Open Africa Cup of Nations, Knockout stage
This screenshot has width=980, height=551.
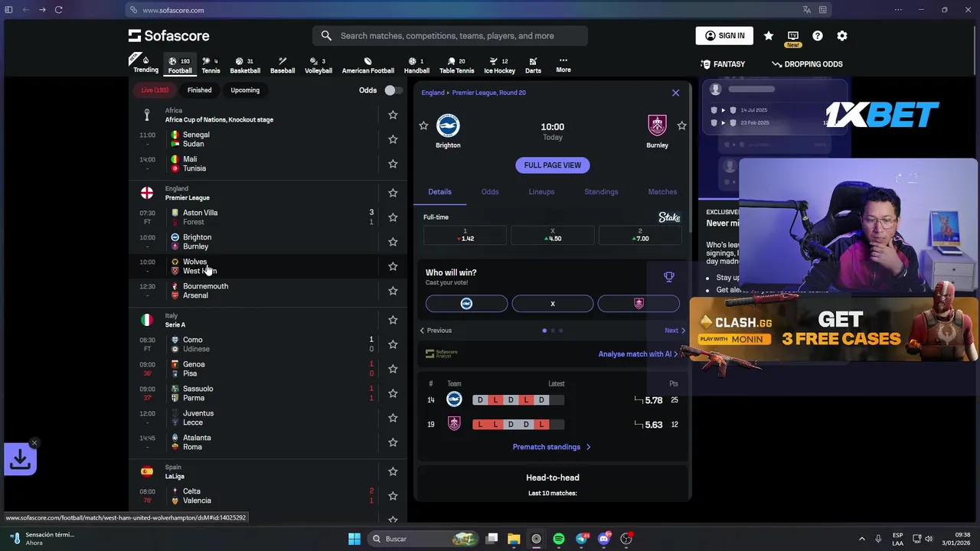tap(219, 119)
